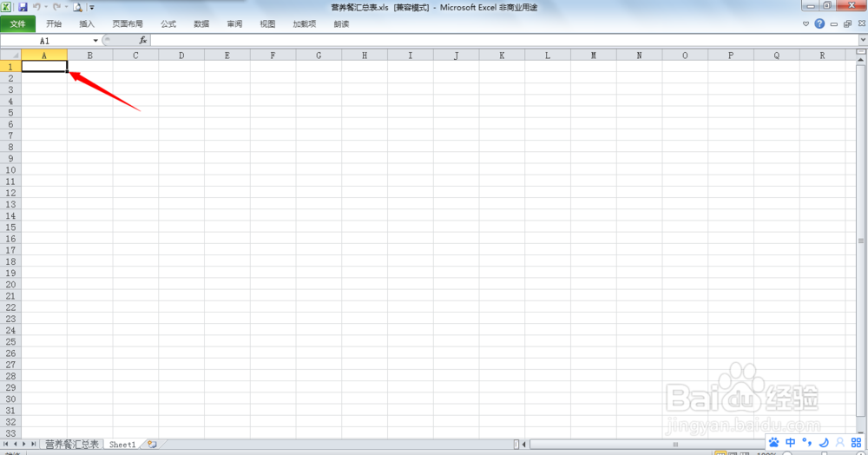Select column M header
This screenshot has width=868, height=455.
(x=594, y=56)
